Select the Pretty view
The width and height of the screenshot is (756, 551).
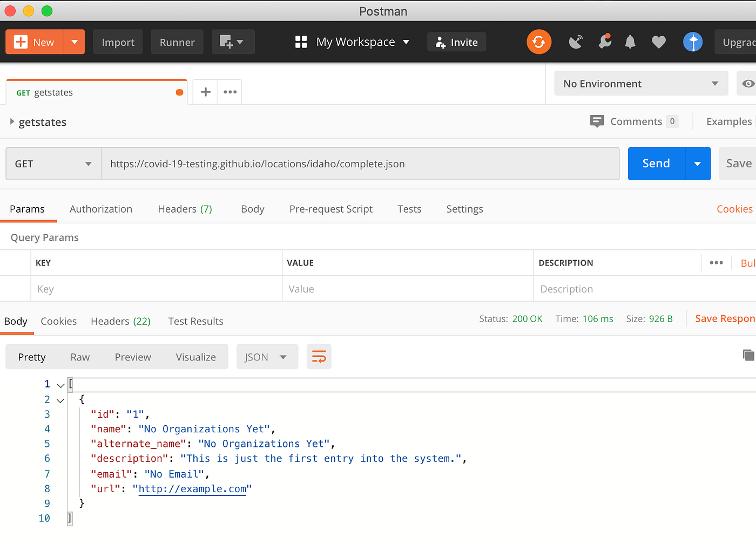click(32, 357)
